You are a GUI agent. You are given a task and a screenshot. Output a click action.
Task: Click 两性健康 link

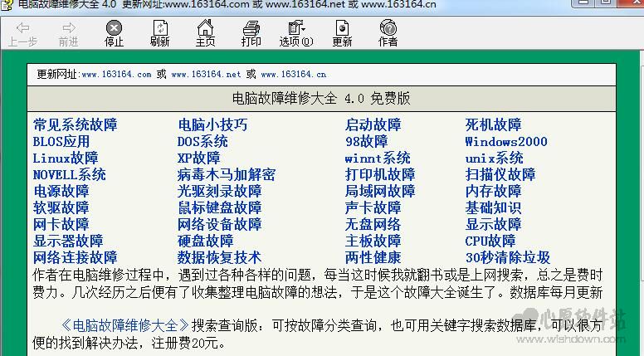pos(373,257)
